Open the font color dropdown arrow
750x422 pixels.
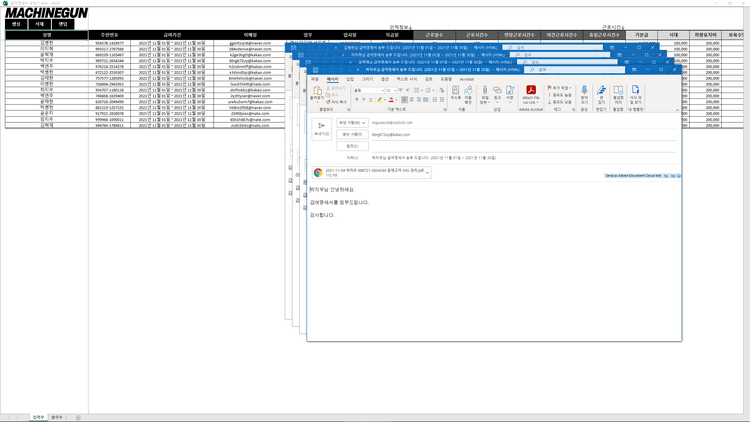click(x=397, y=100)
